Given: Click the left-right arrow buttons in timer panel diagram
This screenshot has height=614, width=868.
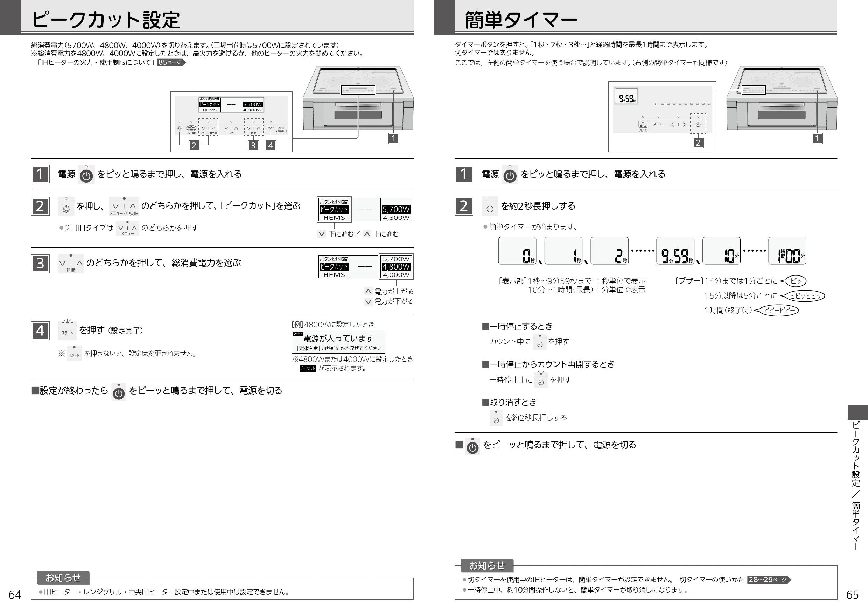Looking at the screenshot, I should point(678,124).
